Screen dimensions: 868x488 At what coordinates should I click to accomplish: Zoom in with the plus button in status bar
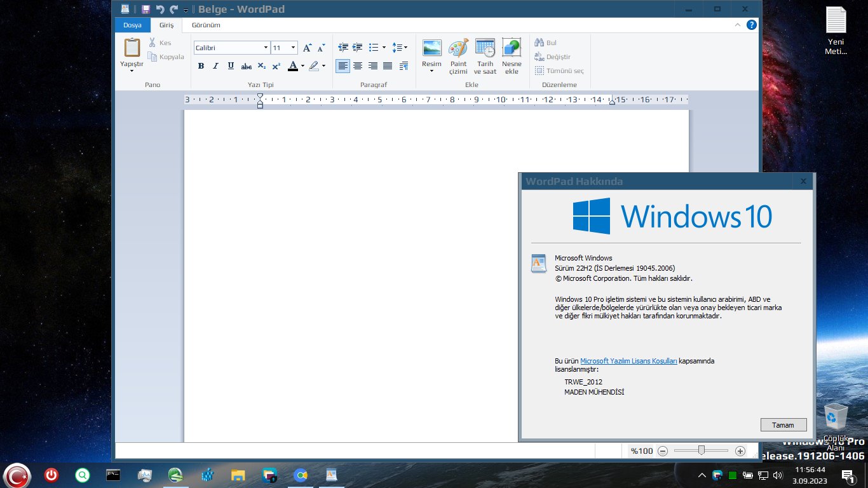click(x=740, y=451)
